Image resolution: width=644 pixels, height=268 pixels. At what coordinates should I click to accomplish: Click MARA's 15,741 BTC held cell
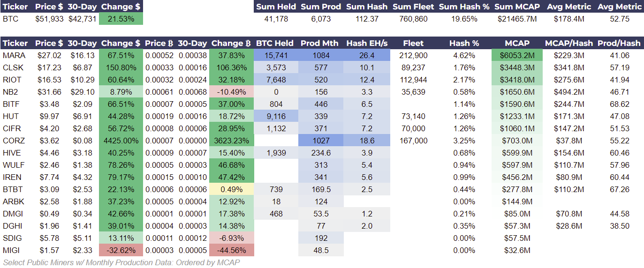tap(276, 55)
